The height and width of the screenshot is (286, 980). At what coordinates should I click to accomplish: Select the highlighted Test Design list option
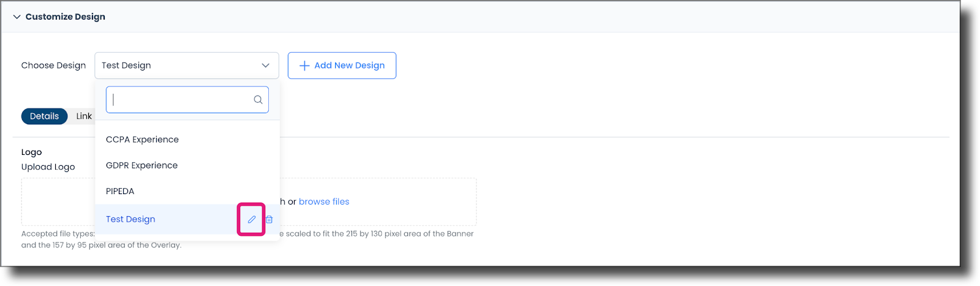coord(130,219)
